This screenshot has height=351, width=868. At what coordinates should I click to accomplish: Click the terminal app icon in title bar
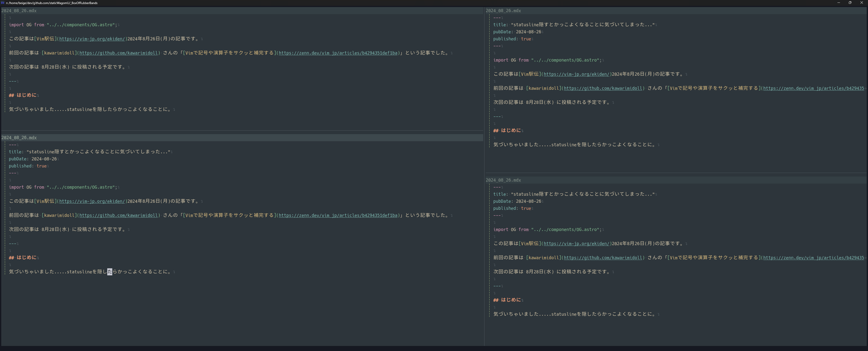3,3
